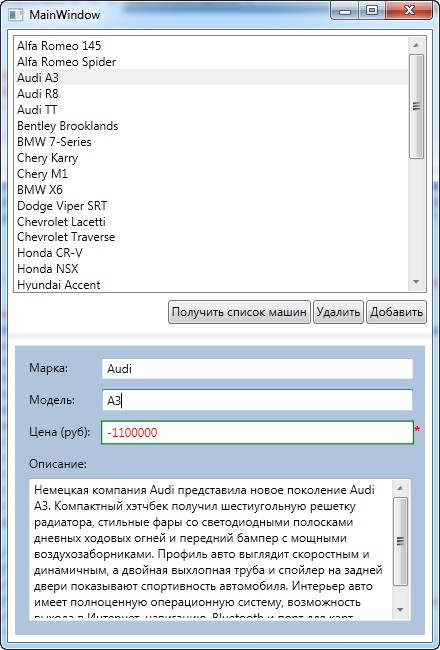Image resolution: width=440 pixels, height=650 pixels.
Task: Click the MainWindow application icon in title bar
Action: pos(15,15)
